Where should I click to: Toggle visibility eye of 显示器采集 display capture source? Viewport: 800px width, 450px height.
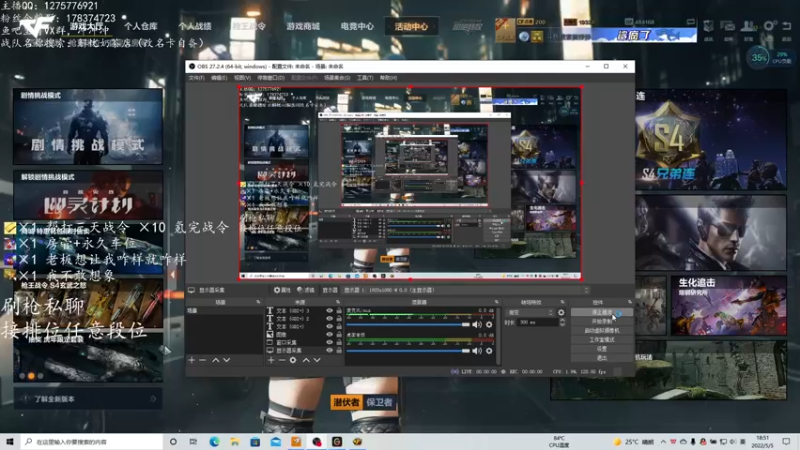click(330, 351)
